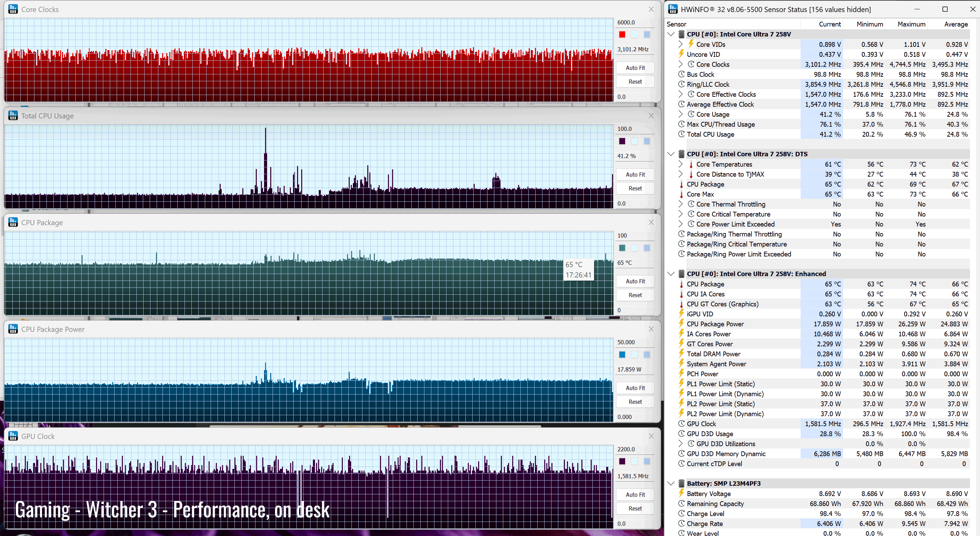Click the HWiNFO icon in CPU Package Power window title
Screen dimensions: 980x536
13,329
